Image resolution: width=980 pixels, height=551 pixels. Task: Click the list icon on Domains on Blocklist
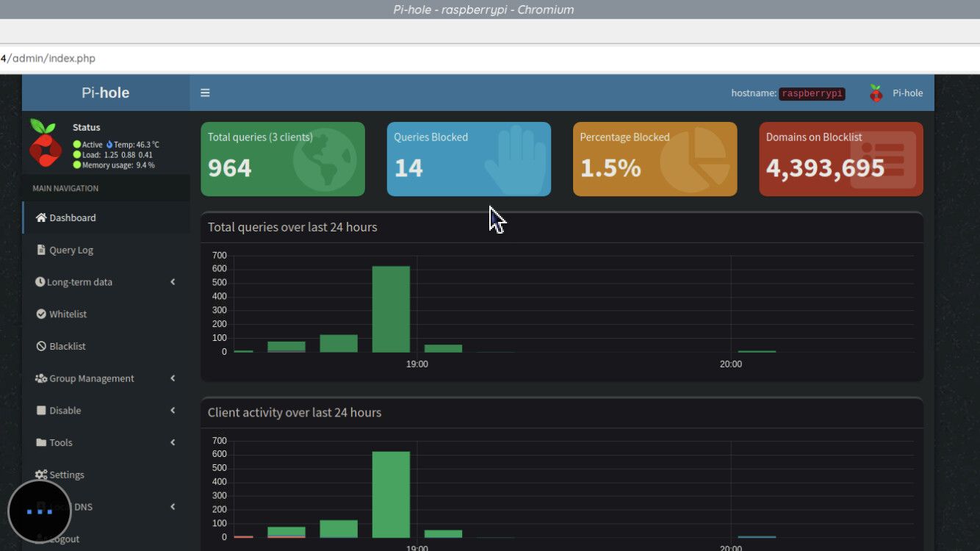tap(883, 160)
